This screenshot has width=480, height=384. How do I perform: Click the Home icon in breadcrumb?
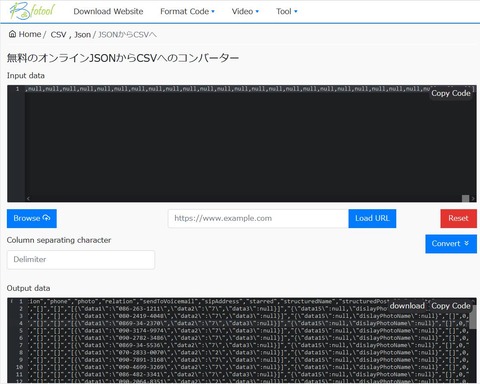pos(12,34)
